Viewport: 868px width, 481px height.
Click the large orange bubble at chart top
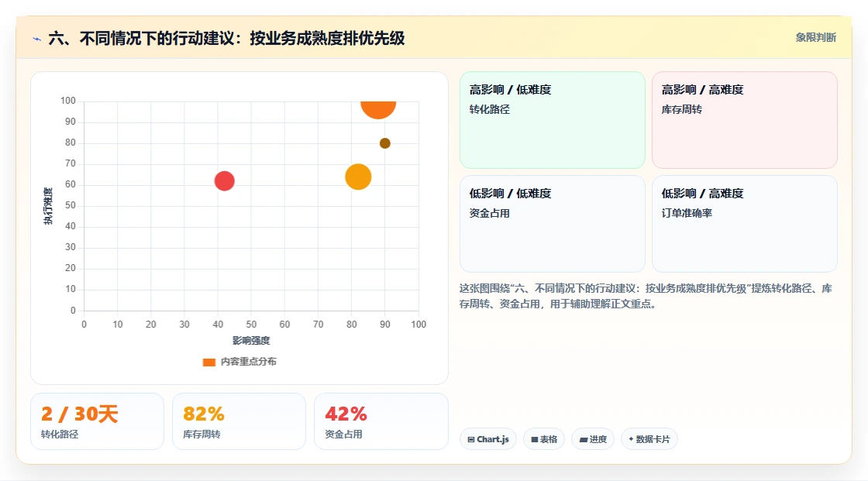pos(378,109)
